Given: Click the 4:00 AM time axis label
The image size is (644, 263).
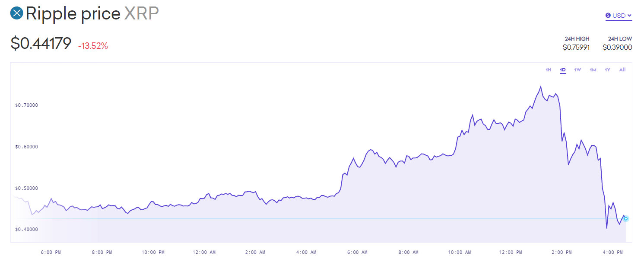Looking at the screenshot, I should click(307, 252).
